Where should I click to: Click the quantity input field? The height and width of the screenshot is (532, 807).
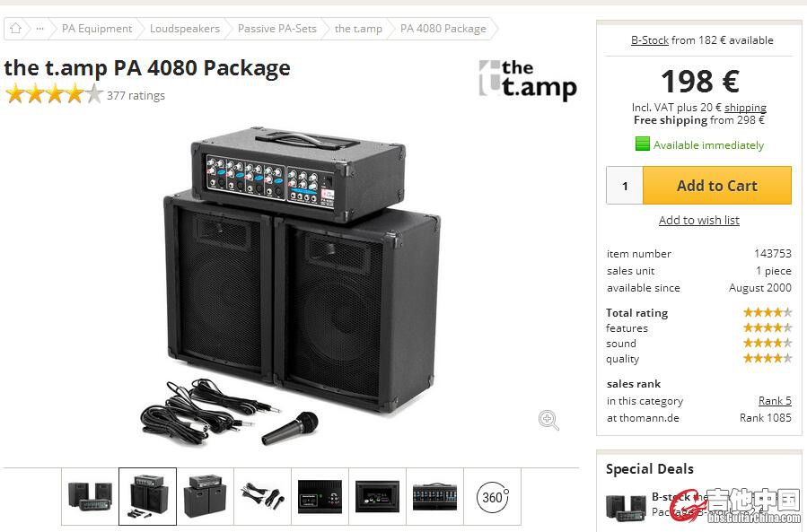coord(625,186)
